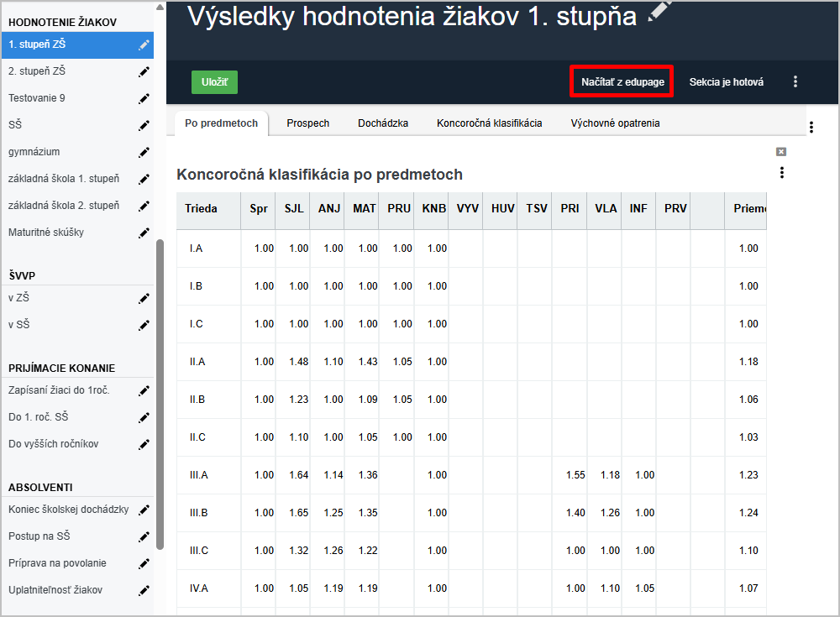
Task: Open the Dochádzka tab
Action: (x=383, y=123)
